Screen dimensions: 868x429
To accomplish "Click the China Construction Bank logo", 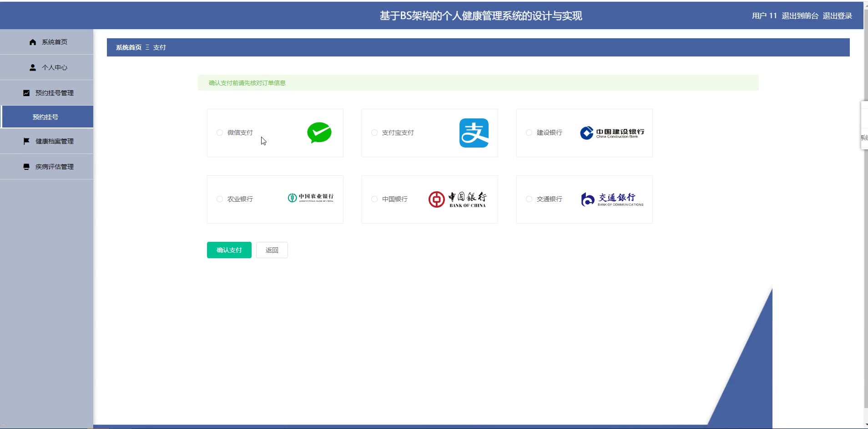I will [x=612, y=133].
